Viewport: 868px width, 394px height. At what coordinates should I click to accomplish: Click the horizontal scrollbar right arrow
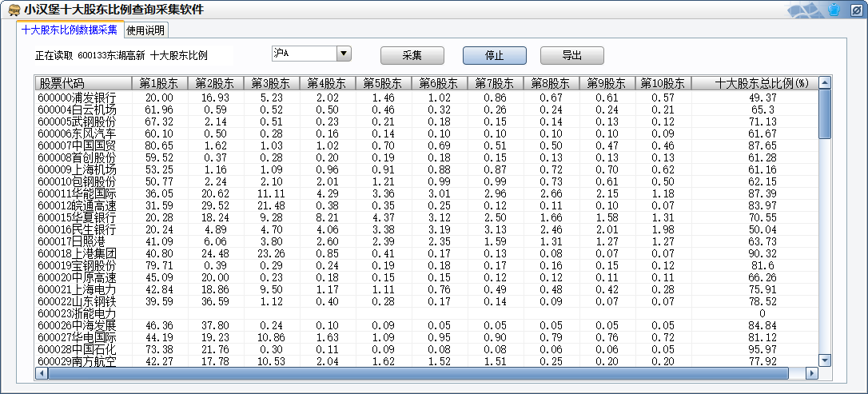(x=813, y=372)
